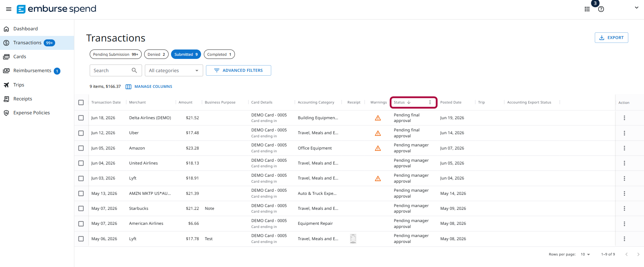This screenshot has width=644, height=267.
Task: Export the transactions list
Action: (x=611, y=38)
